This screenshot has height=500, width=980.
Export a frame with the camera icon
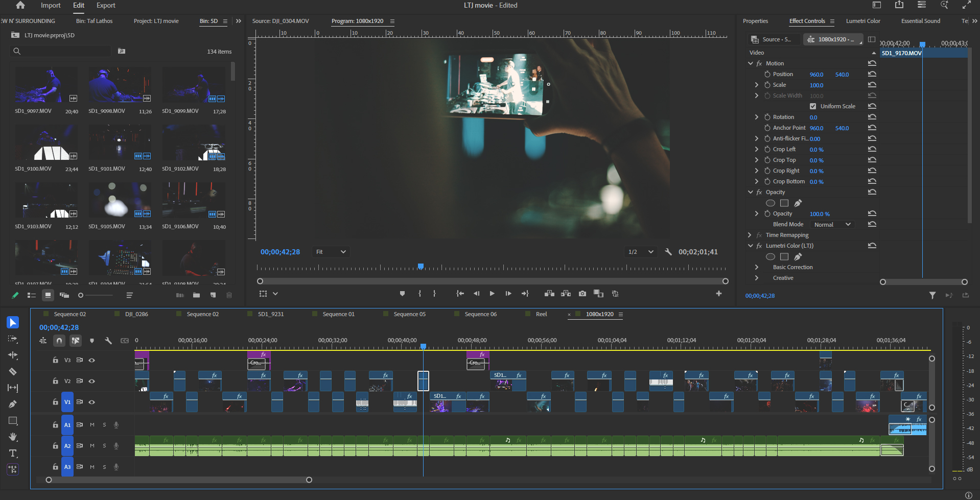coord(582,294)
